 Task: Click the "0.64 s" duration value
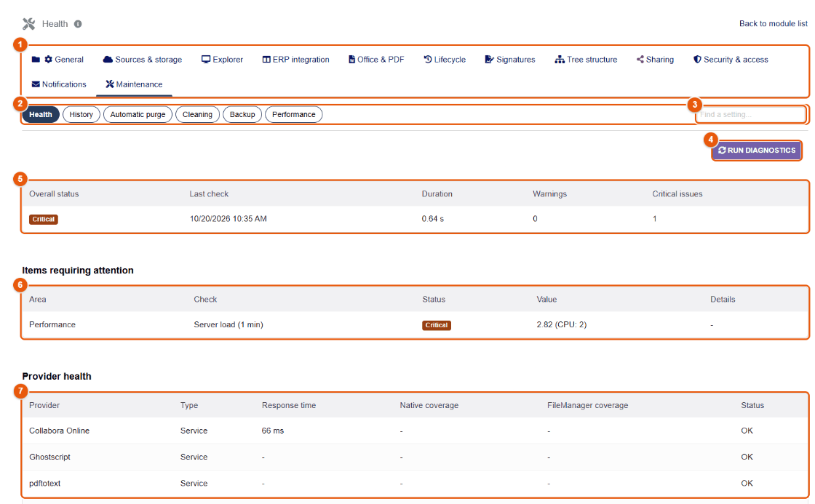433,219
